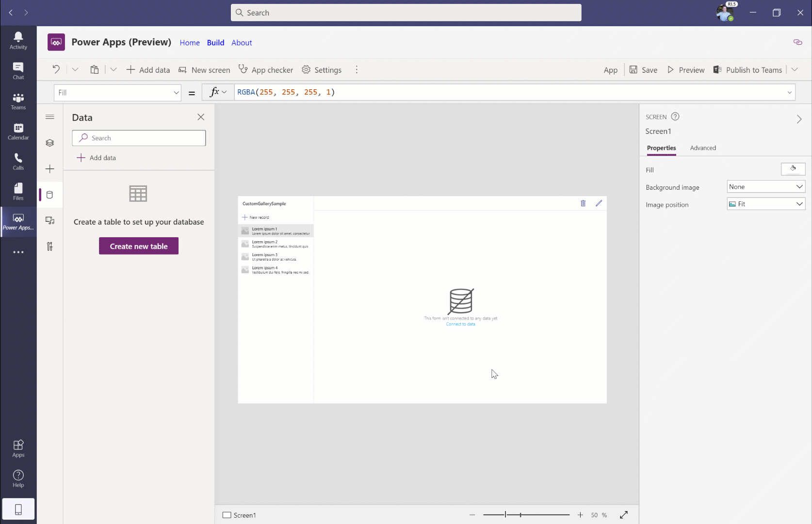The height and width of the screenshot is (524, 812).
Task: Open Advanced tools icon in left rail
Action: pos(49,246)
